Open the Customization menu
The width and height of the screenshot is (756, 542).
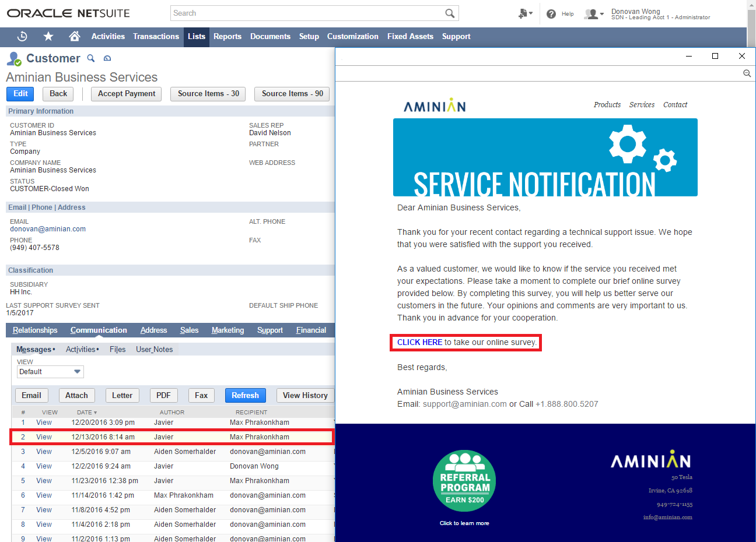[x=352, y=36]
